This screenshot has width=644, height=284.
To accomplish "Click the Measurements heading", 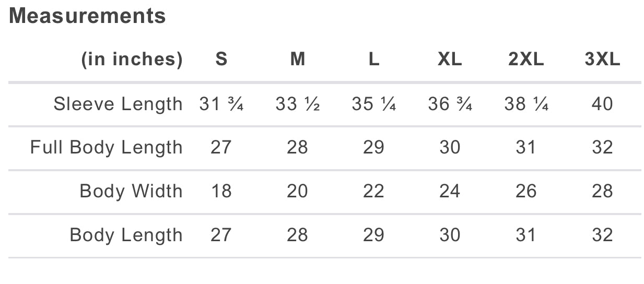I will click(x=87, y=16).
